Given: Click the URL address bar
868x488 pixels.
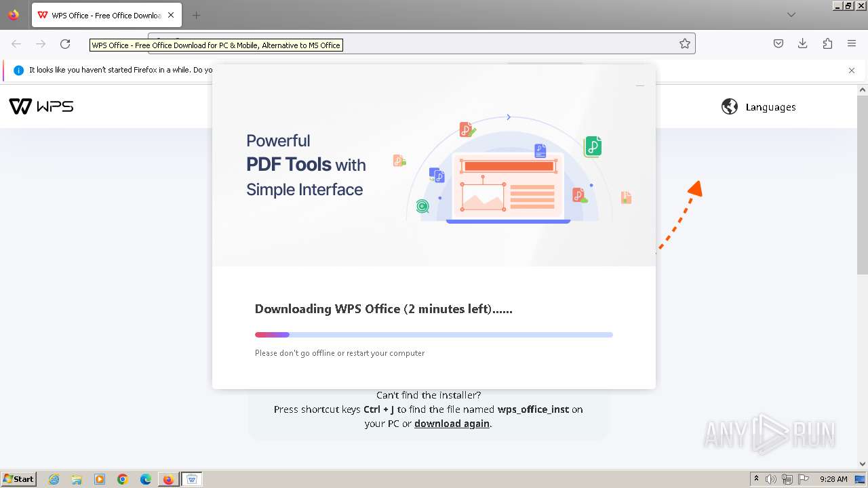Looking at the screenshot, I should click(420, 43).
